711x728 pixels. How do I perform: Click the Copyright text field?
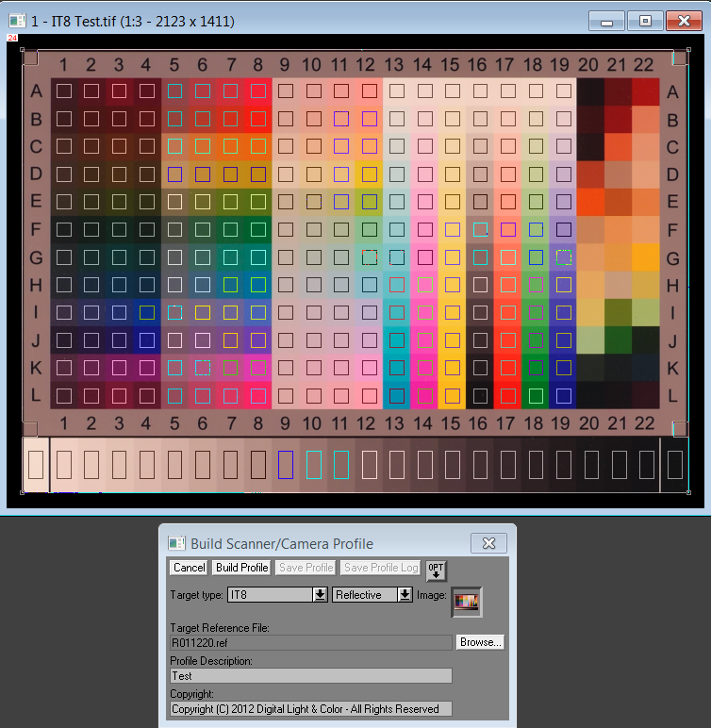[310, 709]
